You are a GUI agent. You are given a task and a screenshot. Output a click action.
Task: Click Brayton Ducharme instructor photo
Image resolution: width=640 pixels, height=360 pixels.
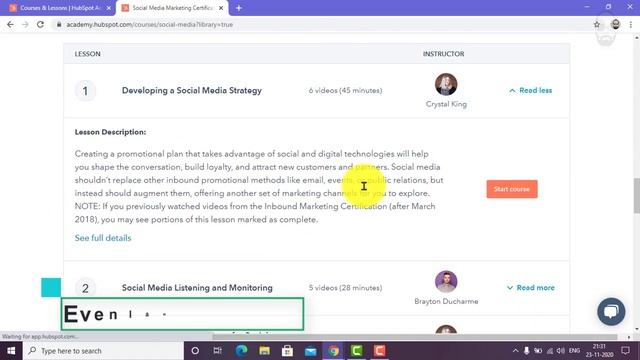coord(446,281)
